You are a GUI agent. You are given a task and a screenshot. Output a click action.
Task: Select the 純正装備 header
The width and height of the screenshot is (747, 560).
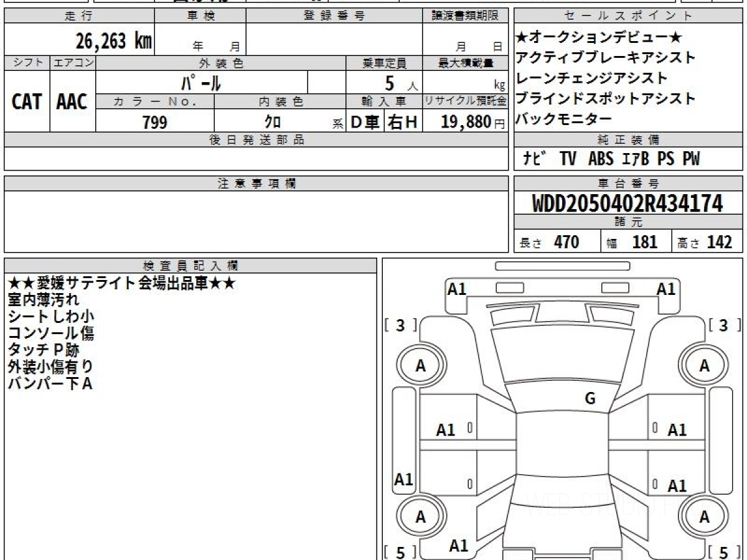[629, 140]
